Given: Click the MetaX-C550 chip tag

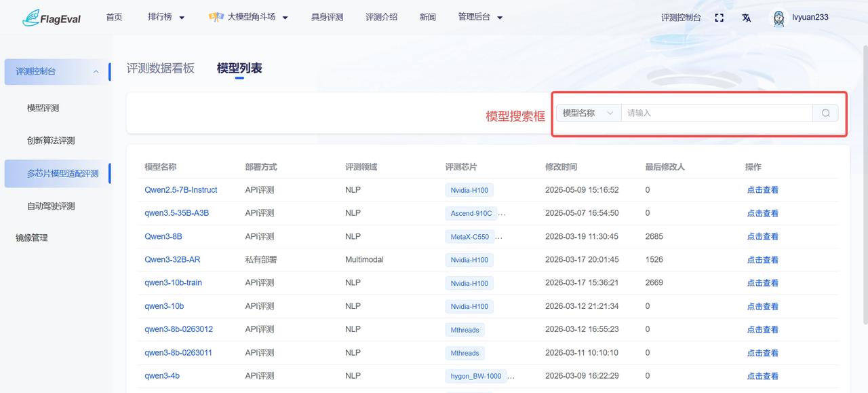Looking at the screenshot, I should pyautogui.click(x=470, y=237).
